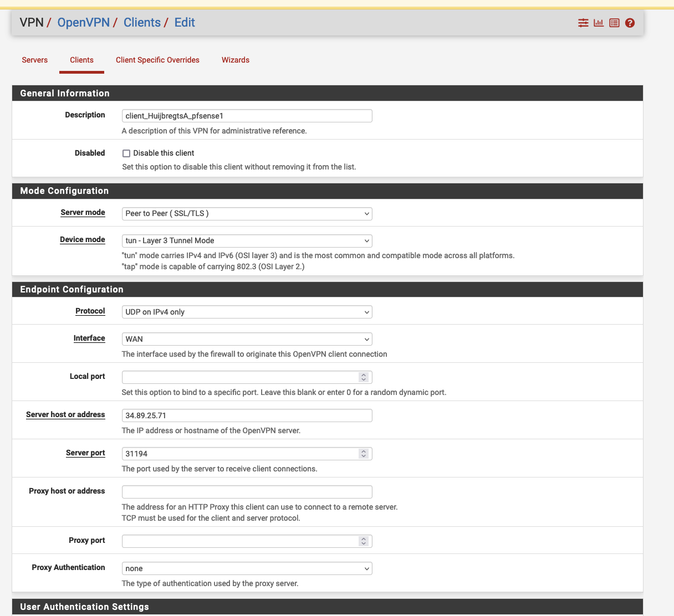Go to Clients breadcrumb link
The width and height of the screenshot is (674, 616).
[x=142, y=23]
